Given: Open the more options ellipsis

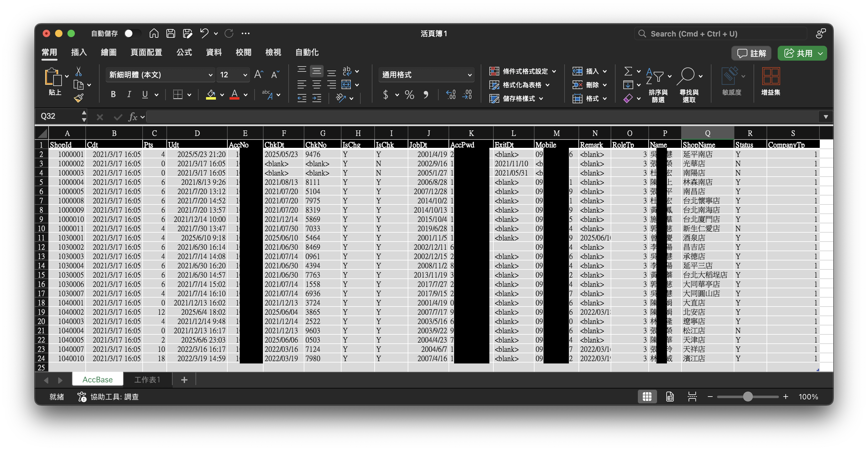Looking at the screenshot, I should (x=246, y=33).
